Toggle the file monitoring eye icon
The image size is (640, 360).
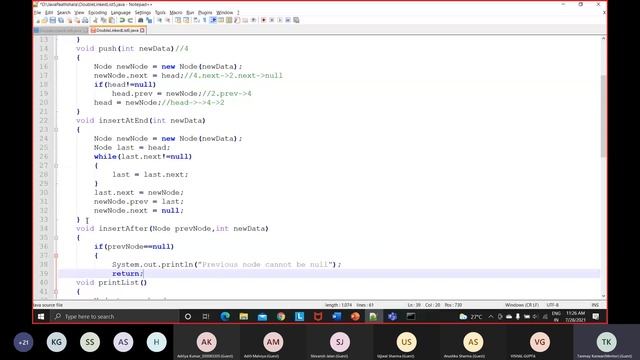click(254, 20)
